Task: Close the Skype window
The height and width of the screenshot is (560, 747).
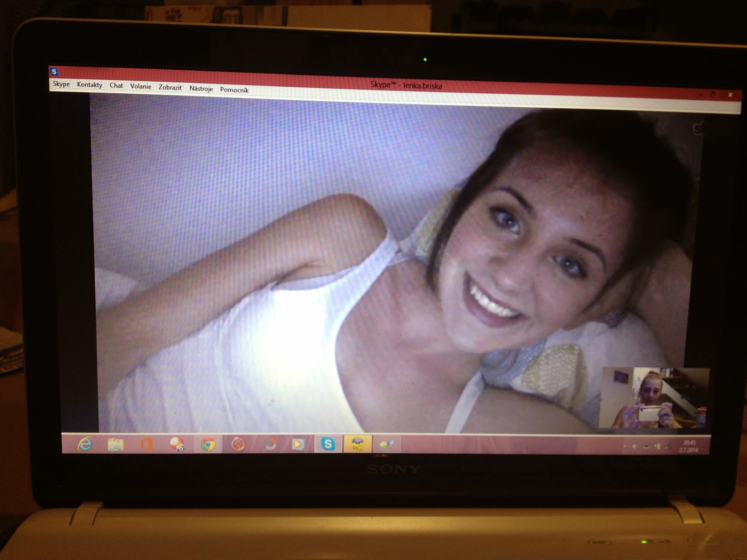Action: coord(730,95)
